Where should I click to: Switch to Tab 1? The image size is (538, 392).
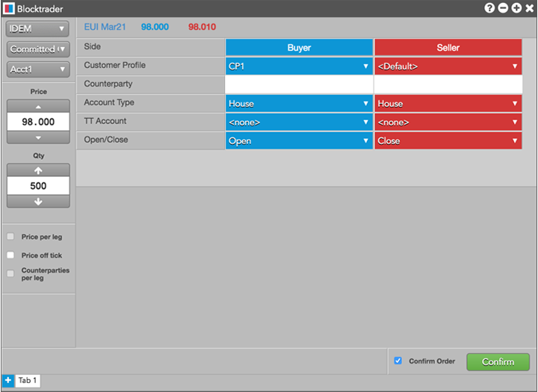click(28, 381)
